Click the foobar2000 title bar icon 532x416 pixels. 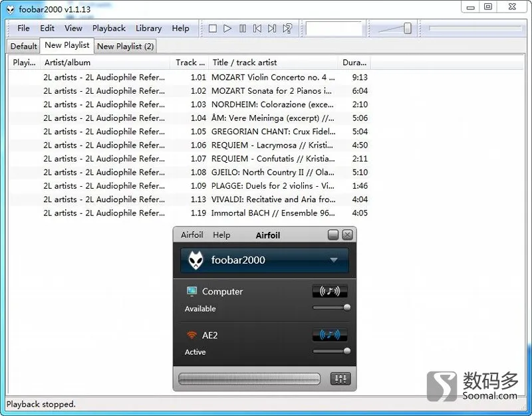[11, 9]
